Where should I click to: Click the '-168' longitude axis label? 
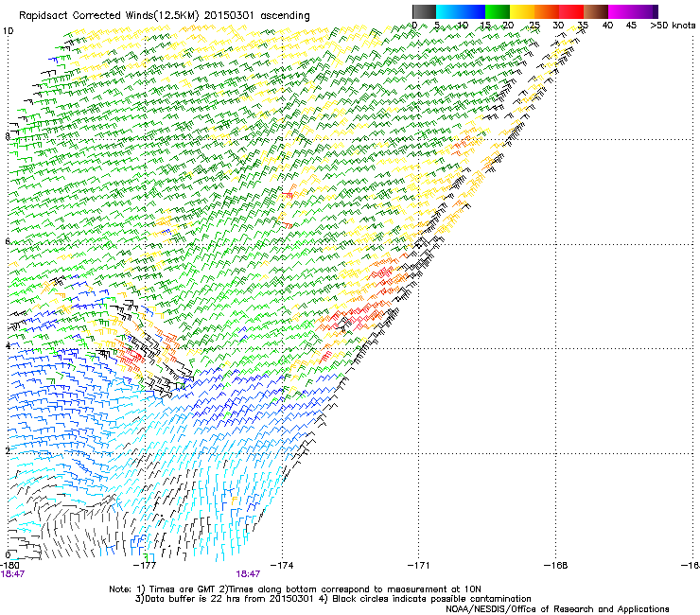pyautogui.click(x=556, y=566)
